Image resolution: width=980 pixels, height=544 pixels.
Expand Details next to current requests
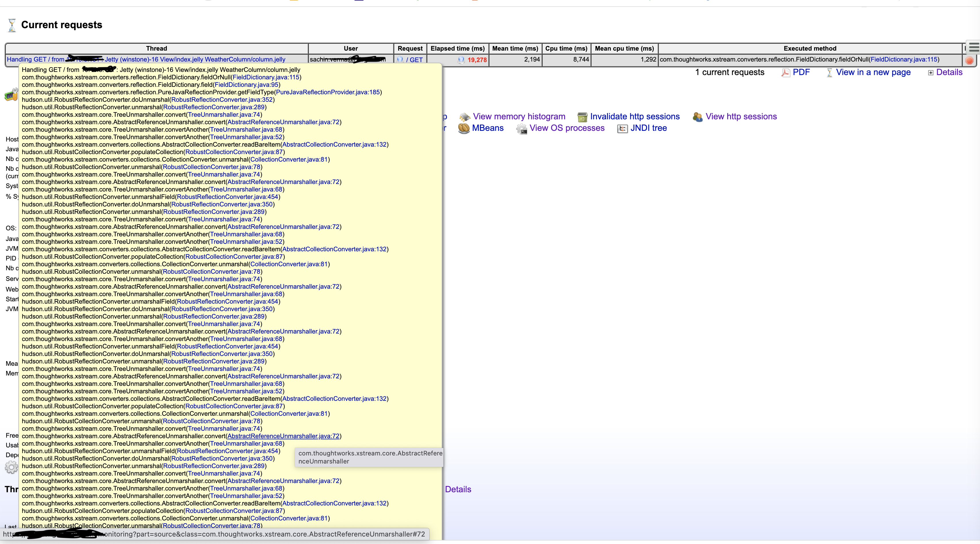click(x=949, y=72)
